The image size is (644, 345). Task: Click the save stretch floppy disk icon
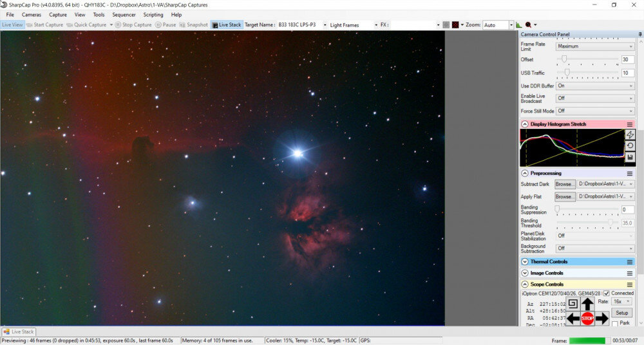630,157
